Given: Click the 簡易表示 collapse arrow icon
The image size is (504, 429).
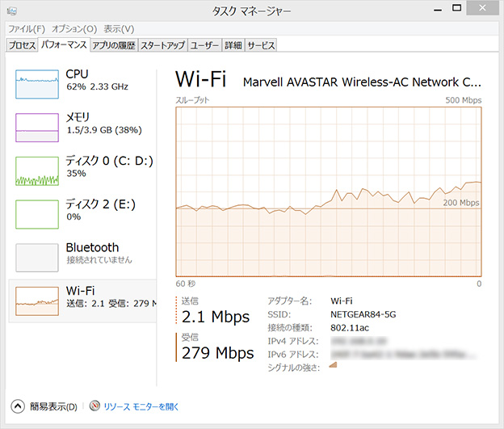Looking at the screenshot, I should click(18, 406).
